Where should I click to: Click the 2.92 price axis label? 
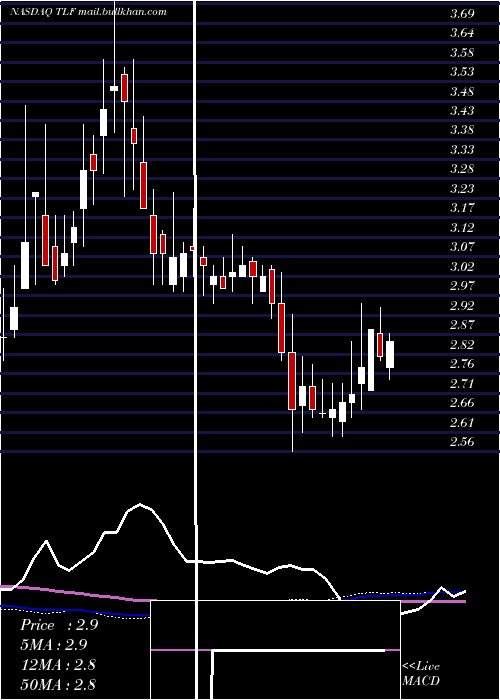462,305
